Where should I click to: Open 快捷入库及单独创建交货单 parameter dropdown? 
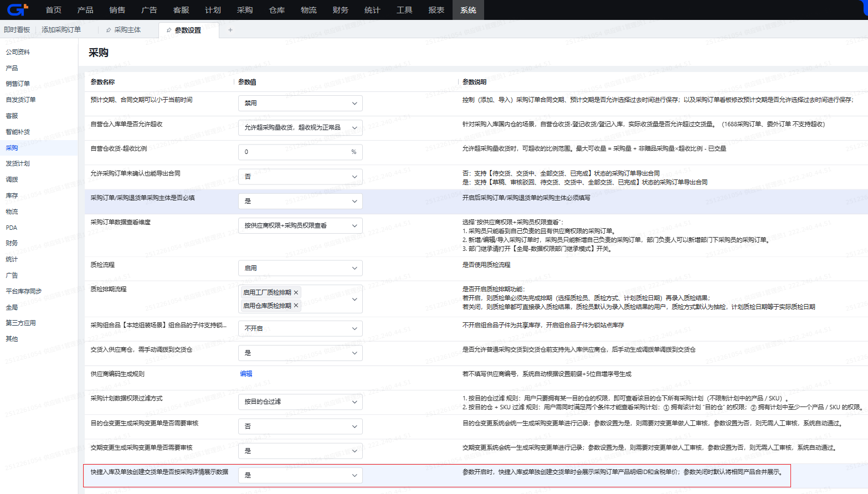point(300,475)
